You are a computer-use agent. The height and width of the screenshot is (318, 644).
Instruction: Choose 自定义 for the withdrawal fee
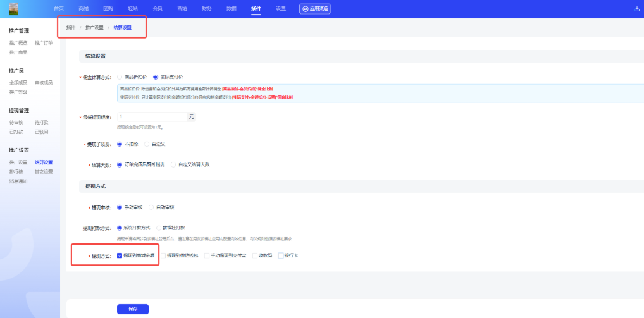147,144
